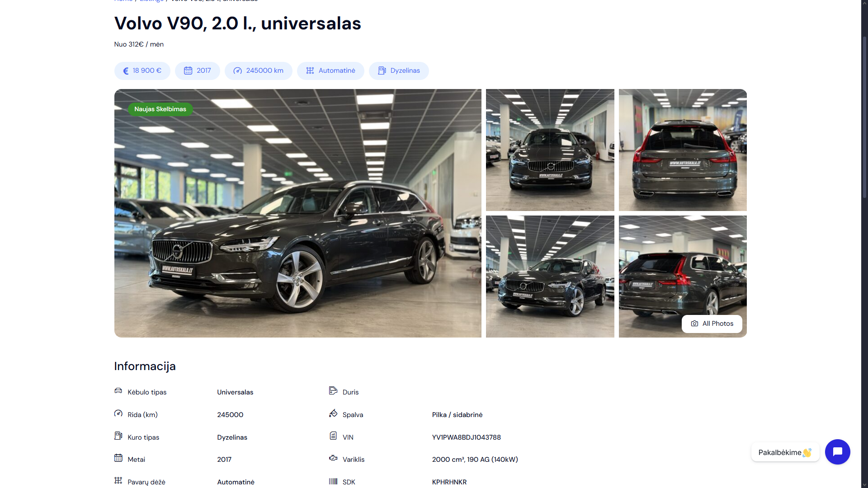Click the speedometer icon beside 245000 km
The height and width of the screenshot is (488, 868).
(238, 70)
